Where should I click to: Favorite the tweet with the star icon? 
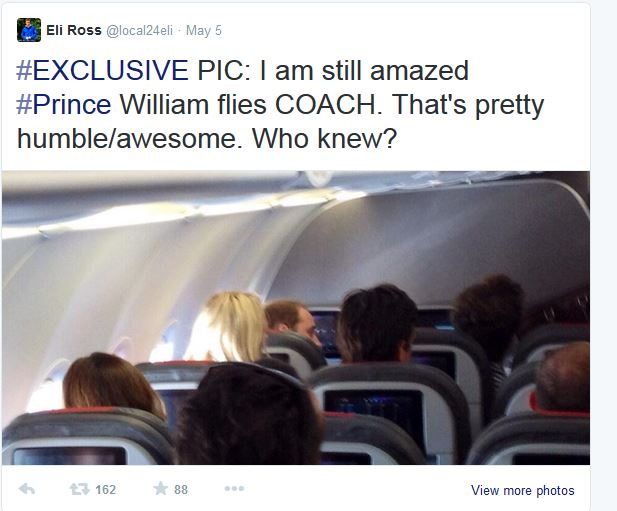pyautogui.click(x=160, y=490)
